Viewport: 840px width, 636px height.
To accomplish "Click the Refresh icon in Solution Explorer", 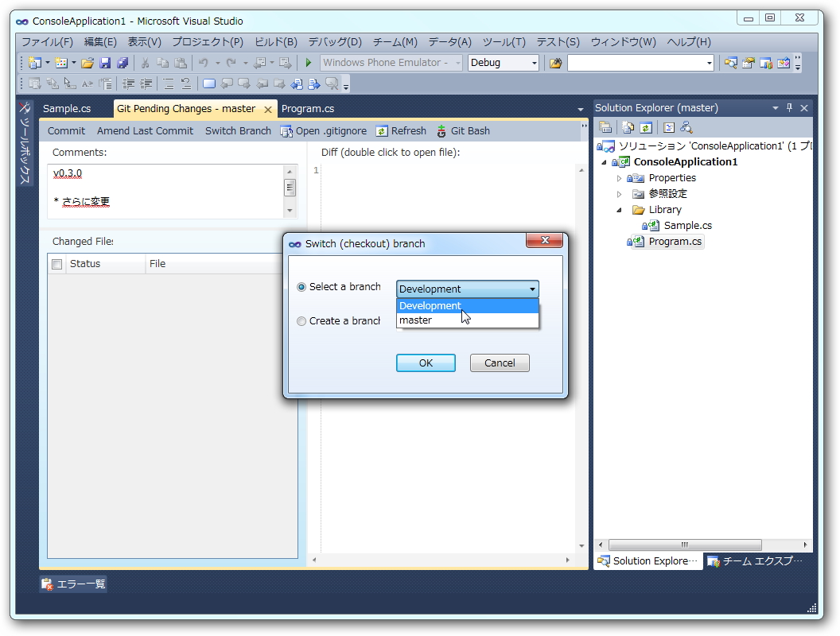I will click(646, 127).
